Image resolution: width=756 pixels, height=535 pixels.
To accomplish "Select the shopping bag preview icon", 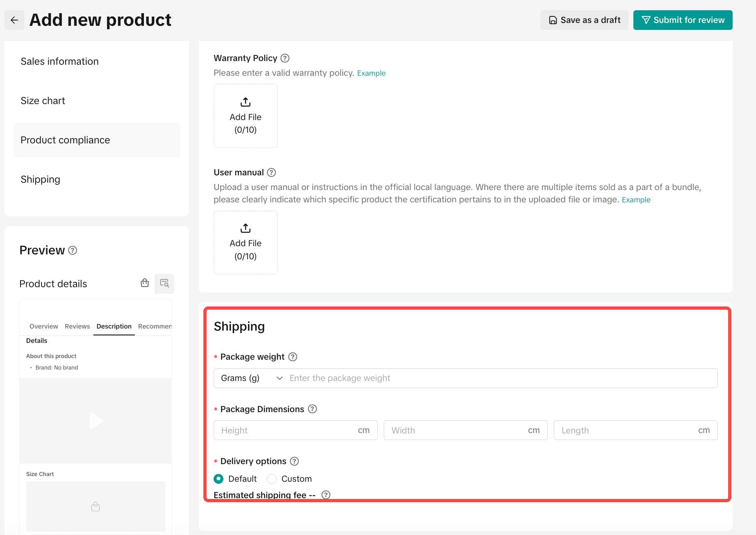I will pos(145,283).
